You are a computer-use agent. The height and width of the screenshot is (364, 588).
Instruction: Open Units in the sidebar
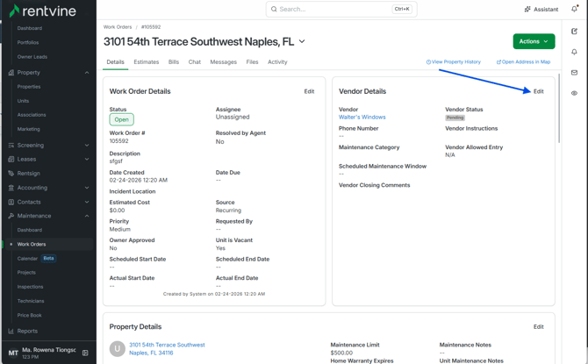(23, 101)
